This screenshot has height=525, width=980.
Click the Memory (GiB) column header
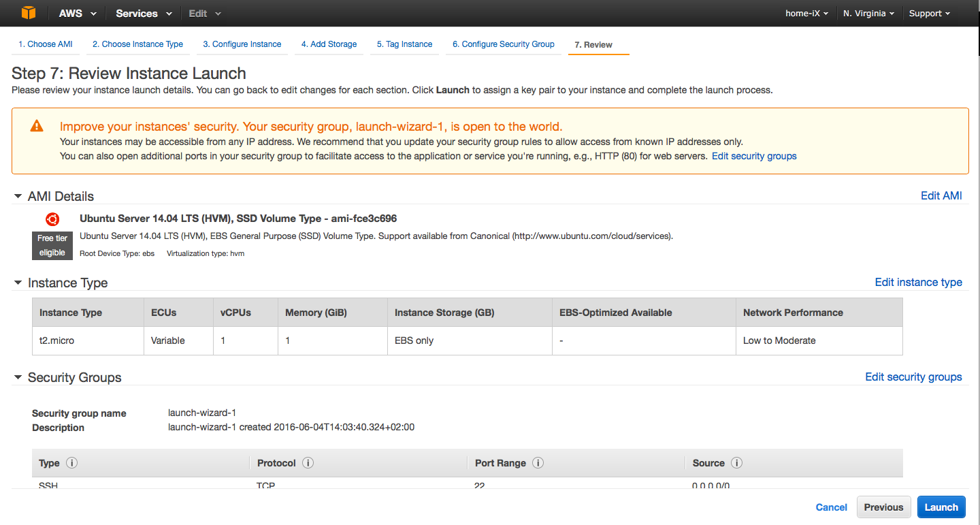(x=333, y=313)
